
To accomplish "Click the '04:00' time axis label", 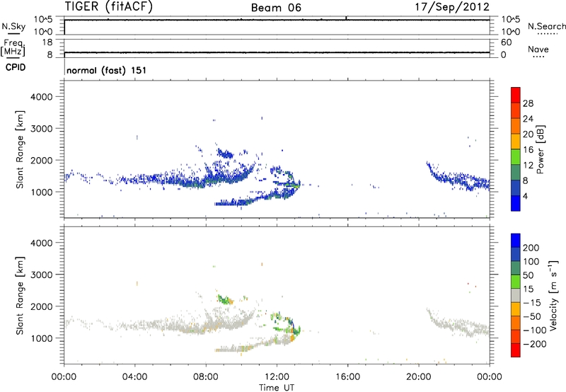I will click(134, 377).
